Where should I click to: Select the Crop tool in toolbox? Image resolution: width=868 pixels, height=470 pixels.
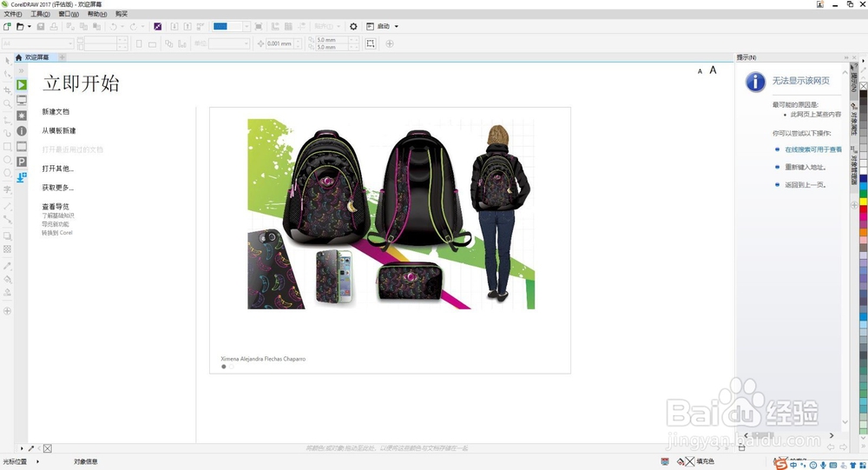pos(7,89)
